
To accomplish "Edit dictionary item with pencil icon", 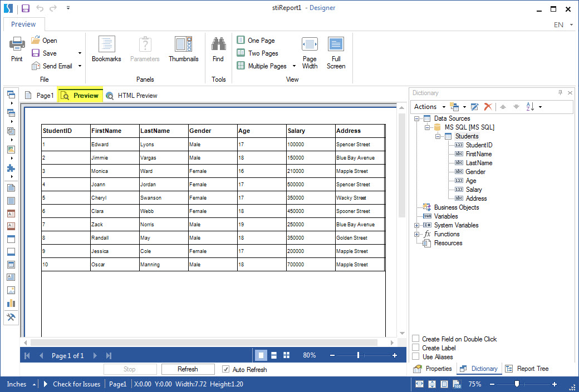I will (x=474, y=106).
